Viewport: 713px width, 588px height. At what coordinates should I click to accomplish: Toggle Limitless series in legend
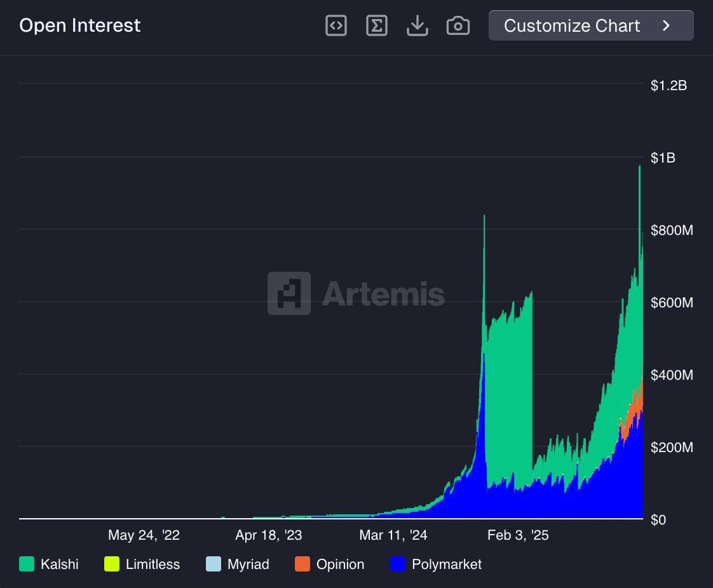pos(142,564)
